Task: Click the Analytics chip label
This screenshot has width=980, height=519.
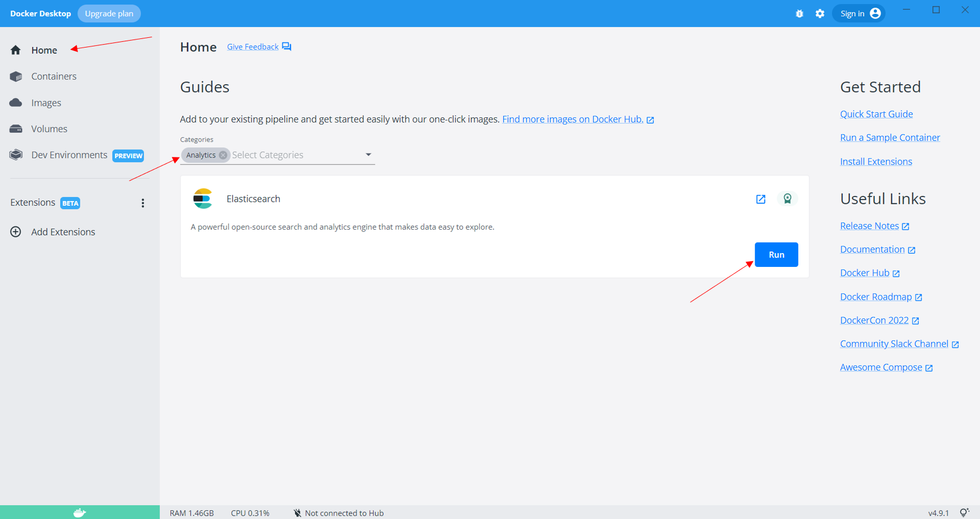Action: [x=201, y=155]
